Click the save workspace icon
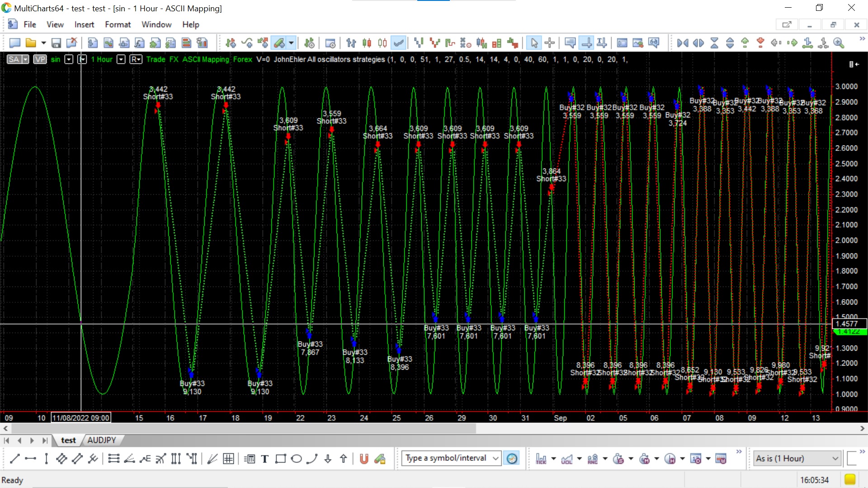Viewport: 868px width, 488px height. [x=56, y=43]
